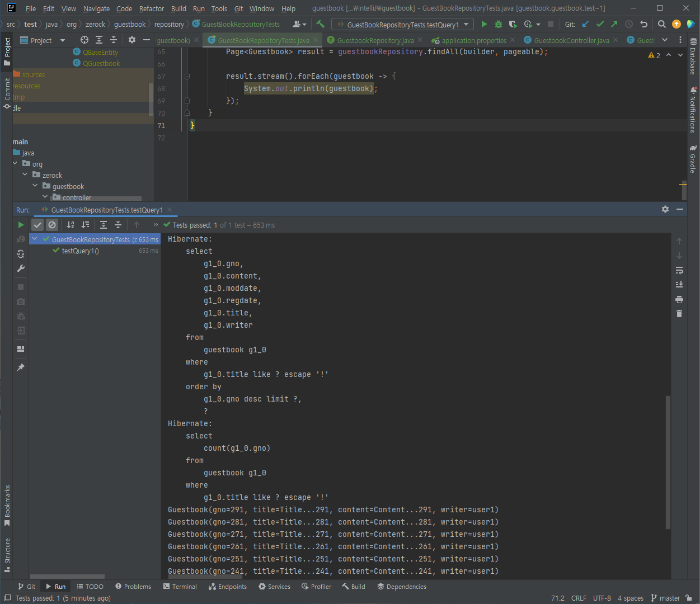Build the project with the hammer icon
This screenshot has height=604, width=700.
click(321, 24)
